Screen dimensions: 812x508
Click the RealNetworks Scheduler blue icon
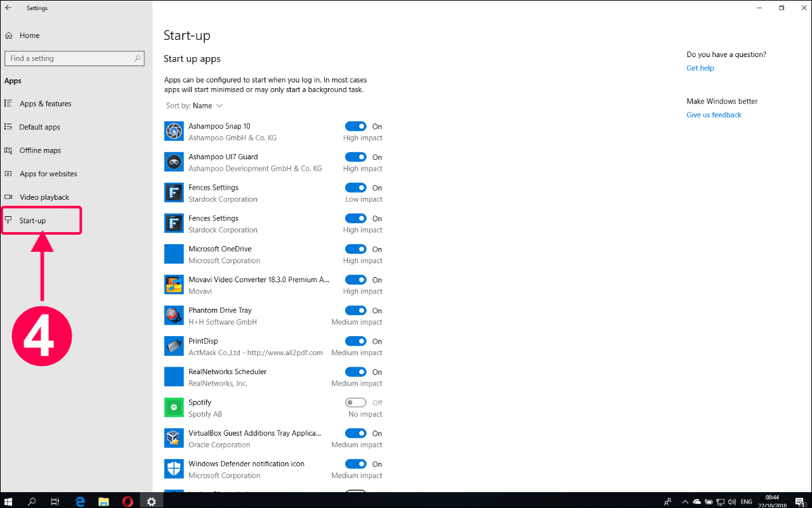click(x=174, y=377)
